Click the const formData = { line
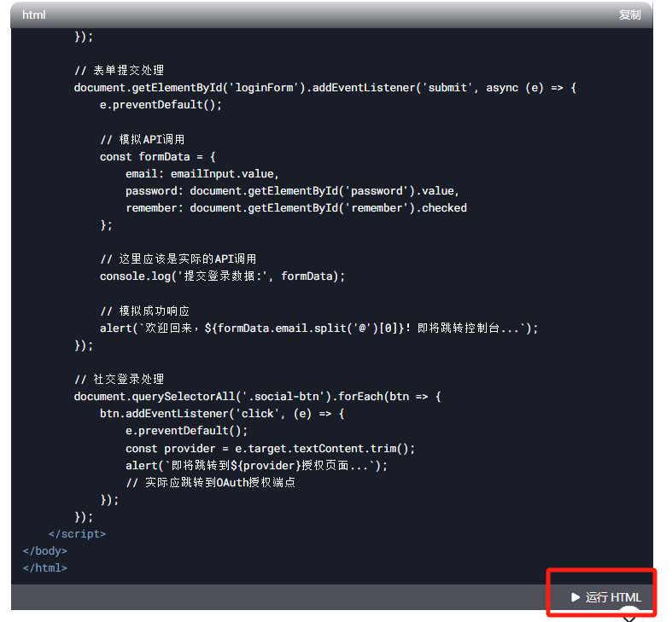Viewport: 672px width, 622px height. click(x=158, y=157)
